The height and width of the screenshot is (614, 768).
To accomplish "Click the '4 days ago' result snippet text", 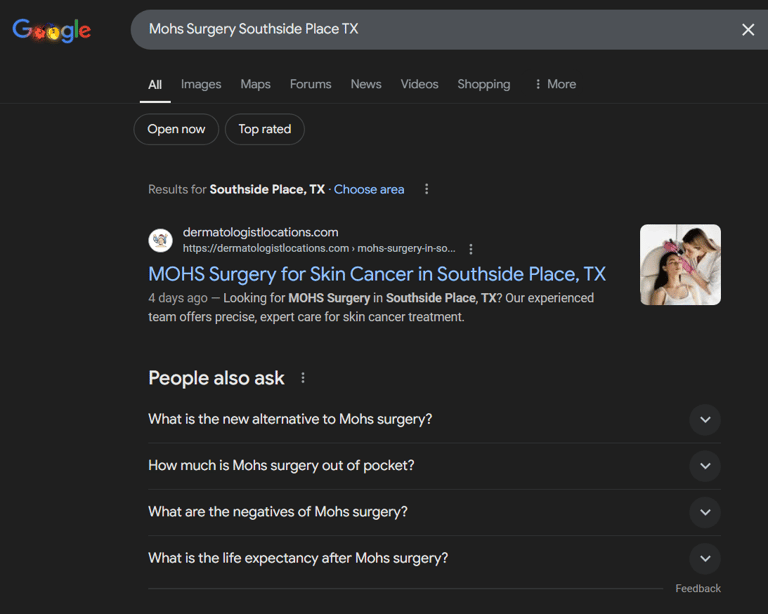I will coord(178,298).
